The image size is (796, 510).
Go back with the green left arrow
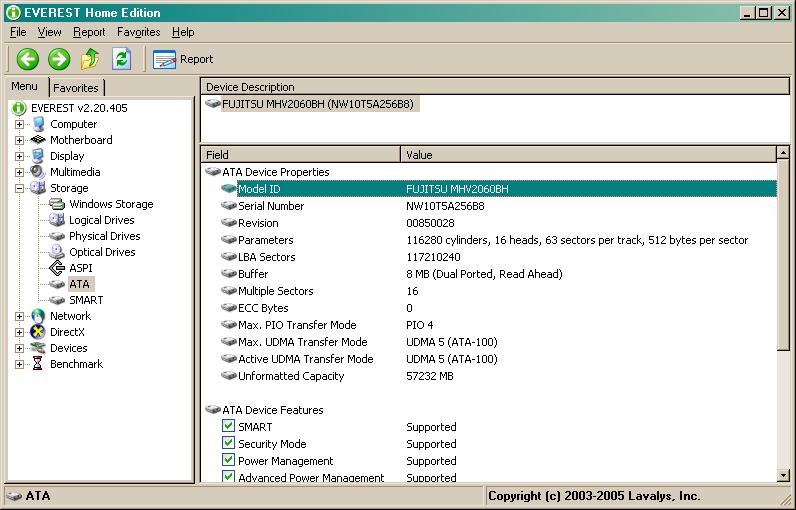point(27,59)
